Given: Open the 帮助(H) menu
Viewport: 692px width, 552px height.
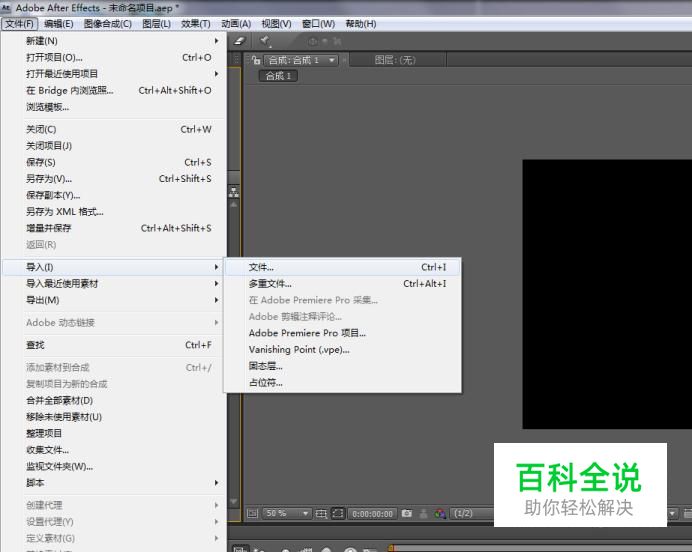Looking at the screenshot, I should [x=361, y=24].
